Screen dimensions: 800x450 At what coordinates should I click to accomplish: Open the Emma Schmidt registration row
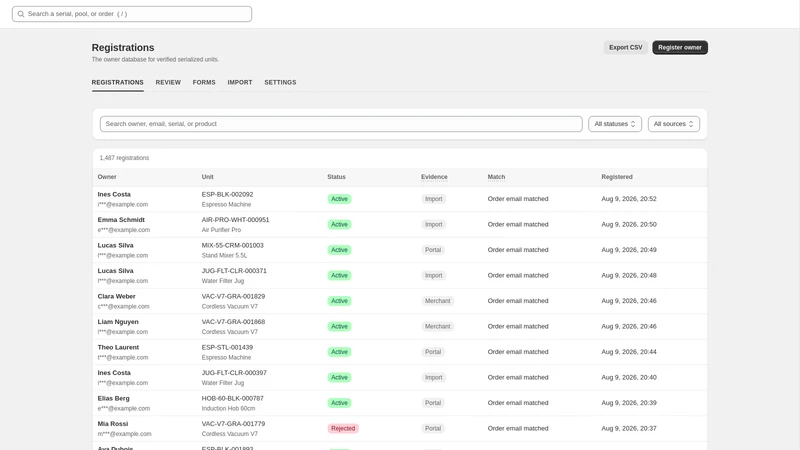(x=400, y=224)
